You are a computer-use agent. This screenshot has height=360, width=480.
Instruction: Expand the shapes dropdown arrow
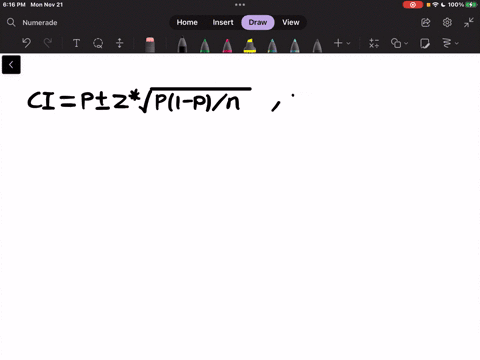click(x=406, y=43)
